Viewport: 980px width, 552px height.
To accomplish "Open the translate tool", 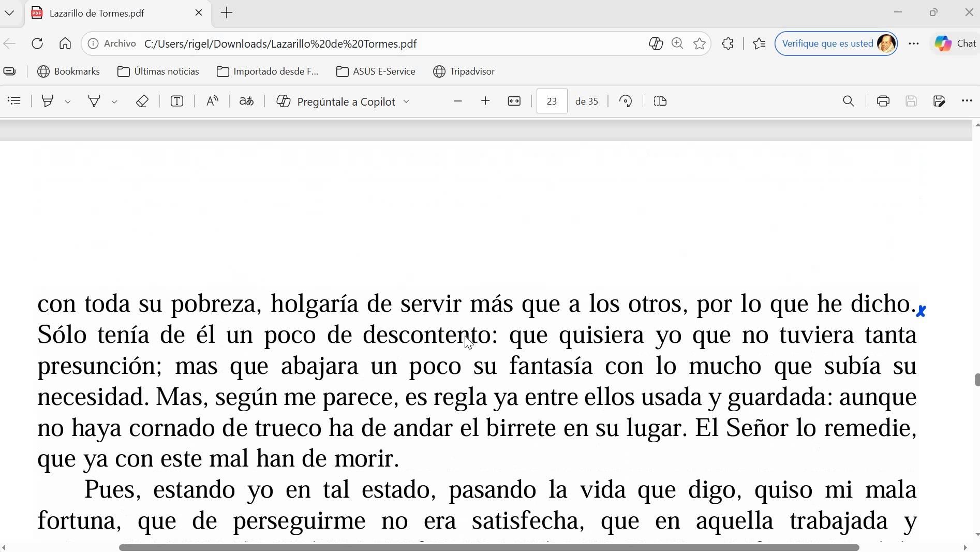I will point(247,101).
